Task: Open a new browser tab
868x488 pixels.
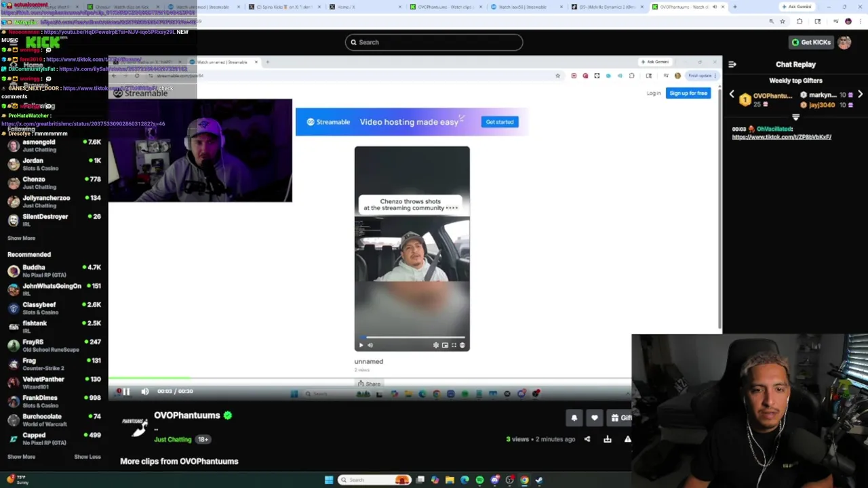Action: pos(734,7)
